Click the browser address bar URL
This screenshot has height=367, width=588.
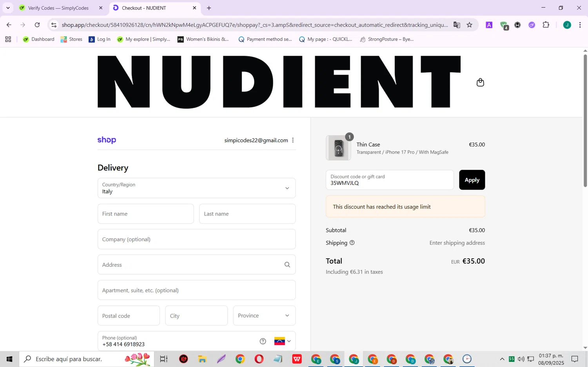(x=255, y=25)
